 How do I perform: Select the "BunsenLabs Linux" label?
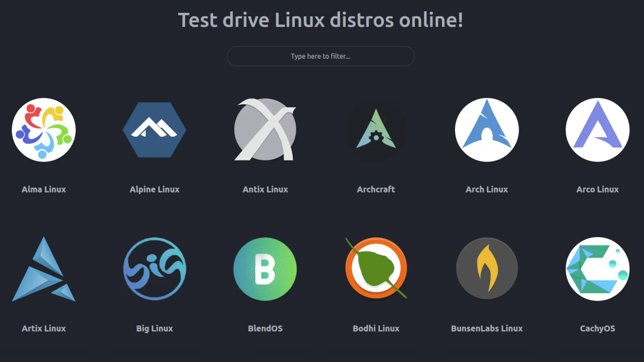[487, 329]
